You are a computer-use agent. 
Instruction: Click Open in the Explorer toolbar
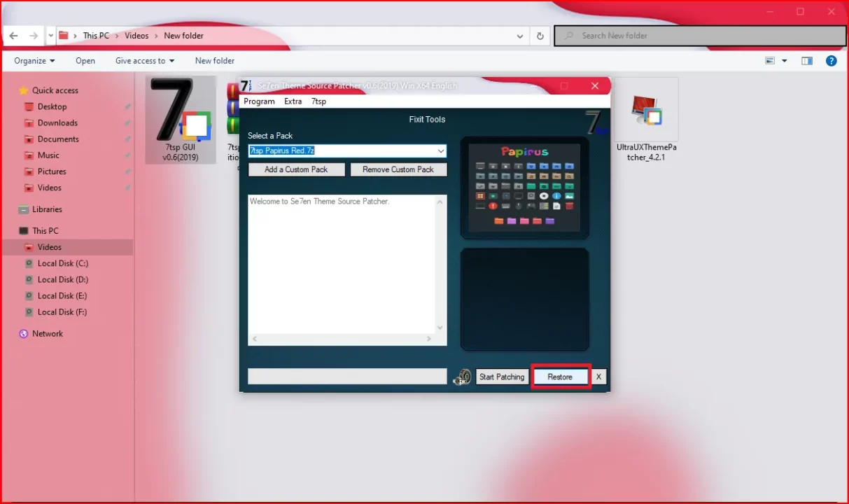[x=85, y=61]
